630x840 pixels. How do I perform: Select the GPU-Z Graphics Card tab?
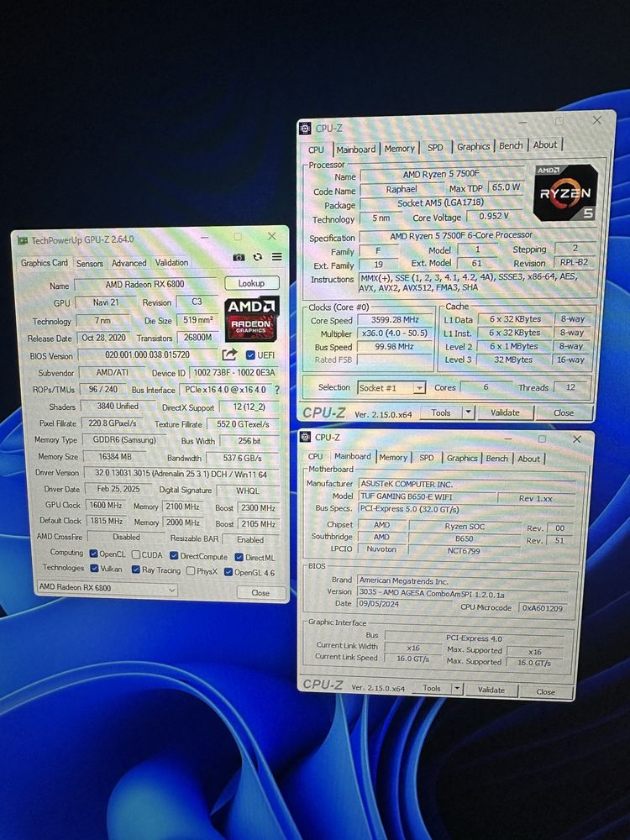pyautogui.click(x=45, y=262)
